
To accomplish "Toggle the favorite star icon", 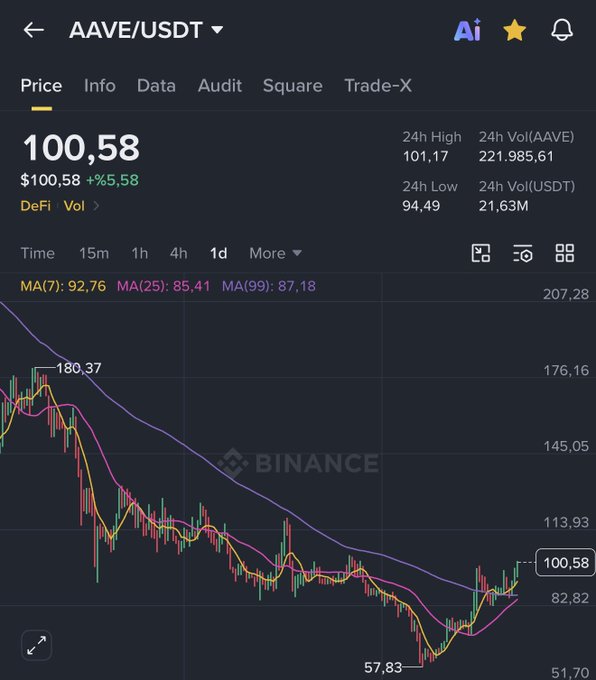I will tap(514, 30).
